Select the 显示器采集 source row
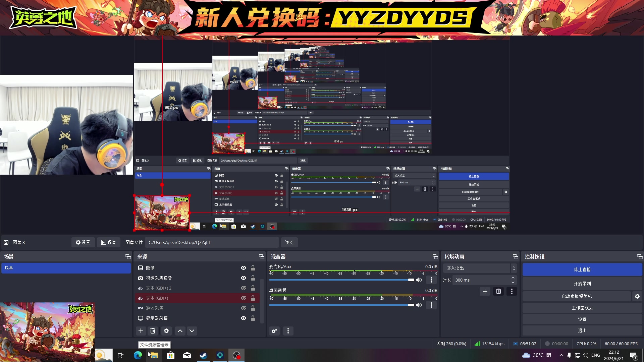 [197, 318]
